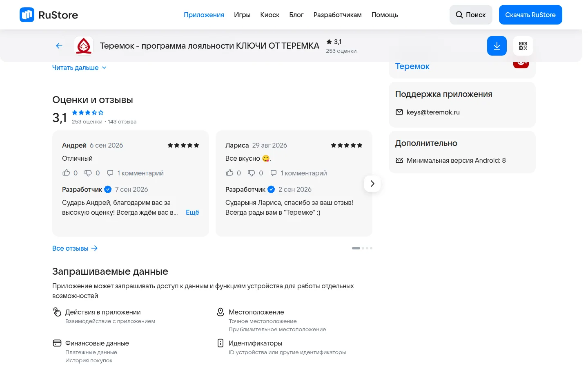588x368 pixels.
Task: Click the 253 оценки count in header
Action: coord(341,51)
